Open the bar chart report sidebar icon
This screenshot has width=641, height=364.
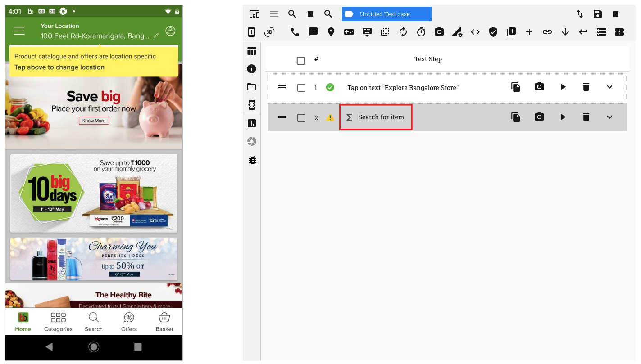(252, 123)
